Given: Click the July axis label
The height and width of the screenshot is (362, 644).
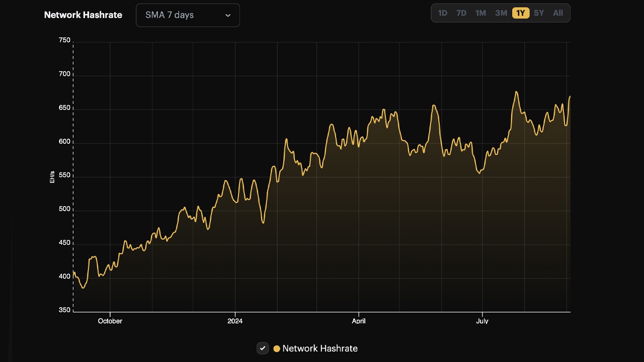Looking at the screenshot, I should coord(482,321).
